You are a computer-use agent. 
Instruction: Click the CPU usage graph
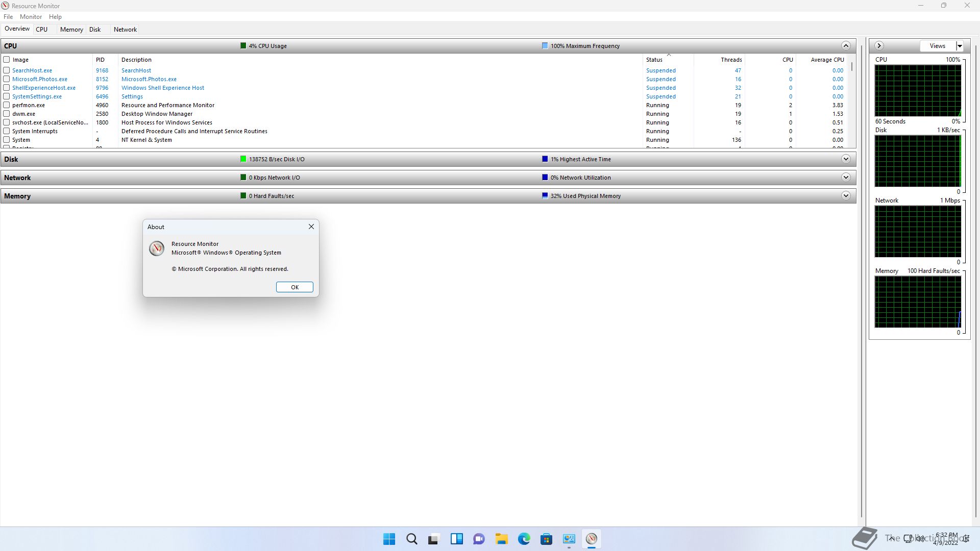tap(918, 91)
